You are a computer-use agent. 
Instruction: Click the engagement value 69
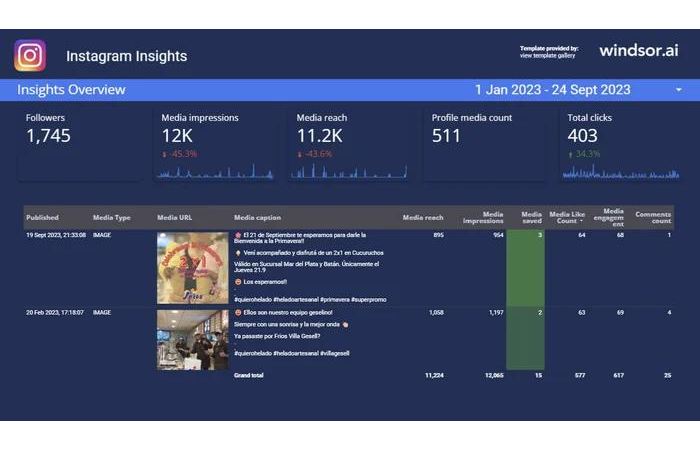click(x=620, y=312)
